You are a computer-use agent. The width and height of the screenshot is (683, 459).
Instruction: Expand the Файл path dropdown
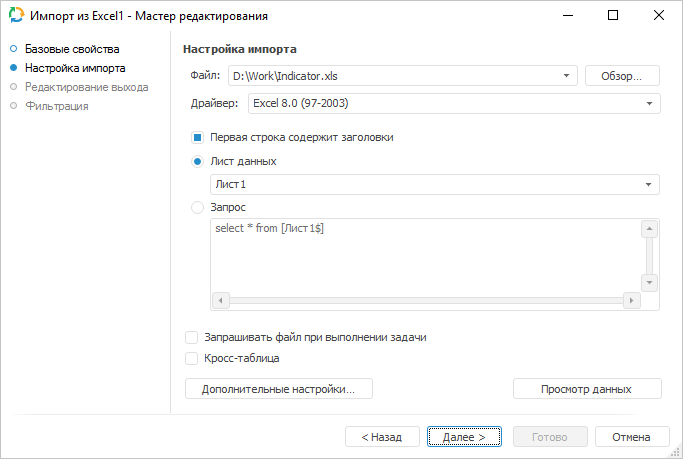pyautogui.click(x=568, y=75)
